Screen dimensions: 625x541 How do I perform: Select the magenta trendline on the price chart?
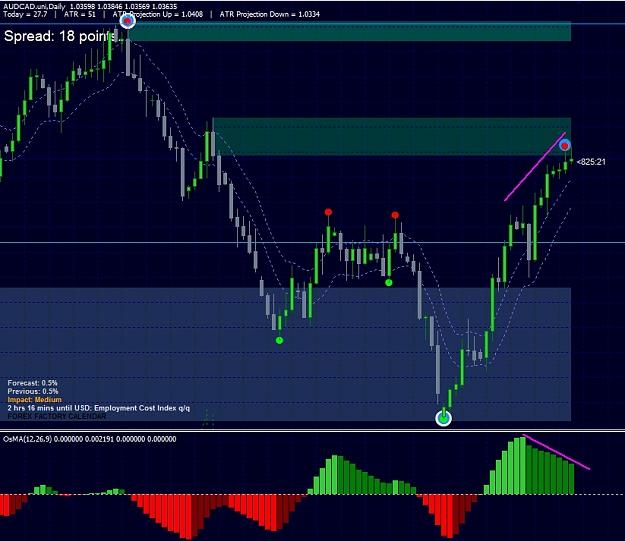click(535, 167)
